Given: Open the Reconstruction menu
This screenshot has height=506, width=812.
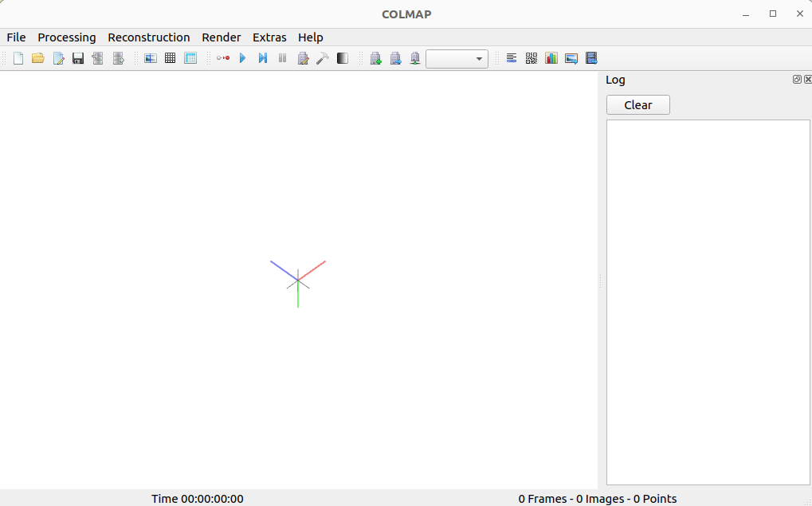Looking at the screenshot, I should [149, 37].
